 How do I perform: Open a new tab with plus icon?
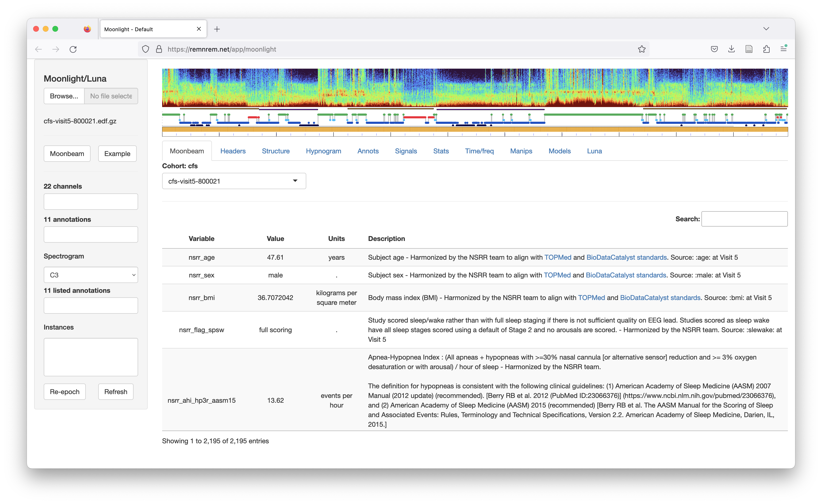217,29
